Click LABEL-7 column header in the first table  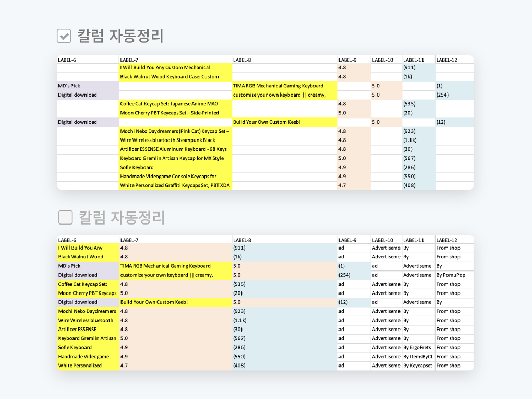click(175, 60)
